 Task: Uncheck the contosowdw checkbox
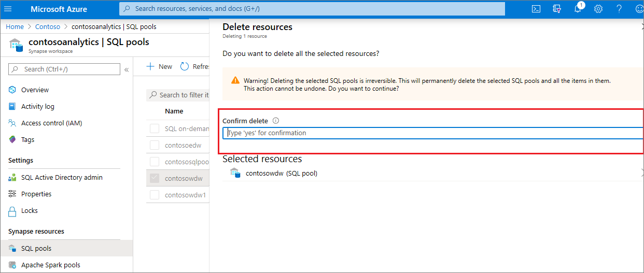click(155, 178)
